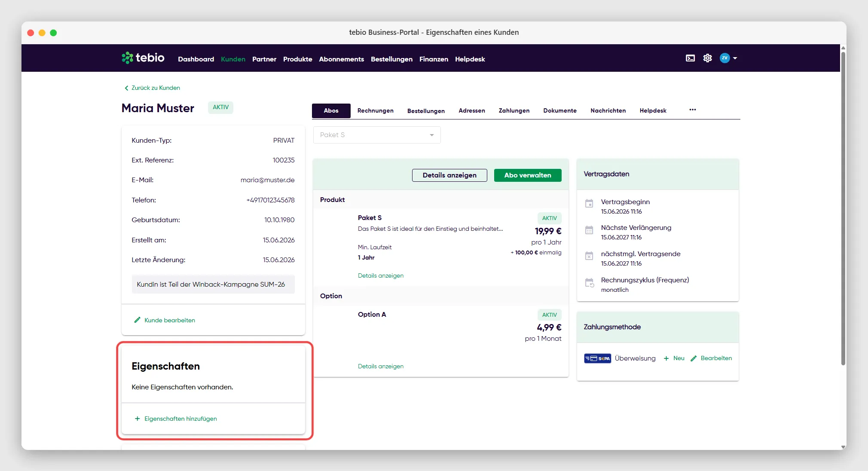The width and height of the screenshot is (868, 471).
Task: Select the Dokumente tab
Action: [560, 111]
